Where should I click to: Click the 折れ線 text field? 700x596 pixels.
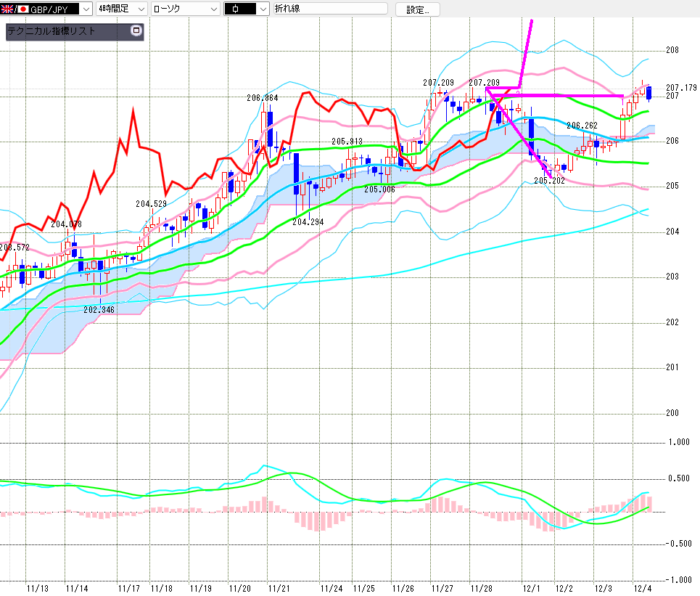(x=330, y=9)
